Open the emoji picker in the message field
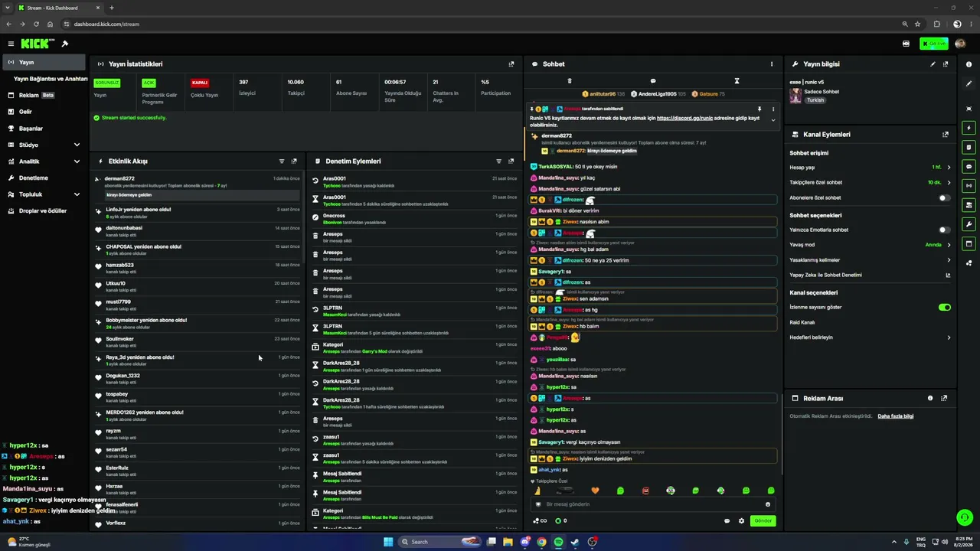 tap(768, 504)
